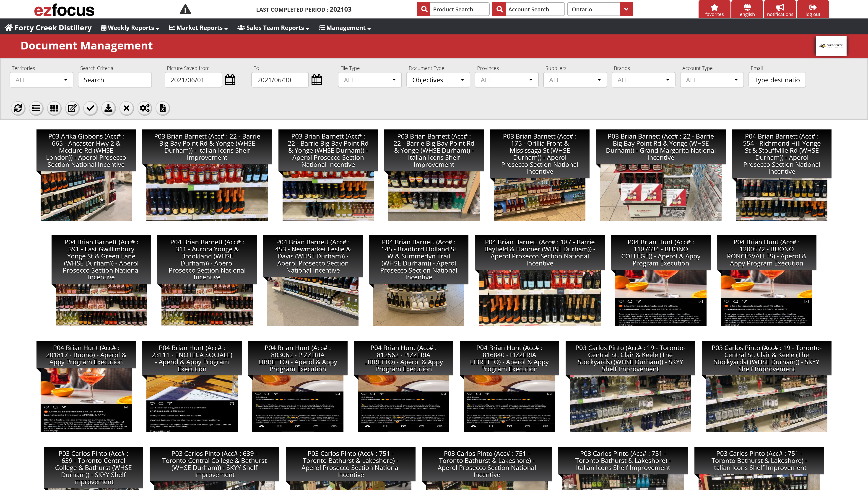Open Brian Hunt 812562 PIZZERIA LIBRETTO card
This screenshot has height=490, width=868.
(403, 387)
